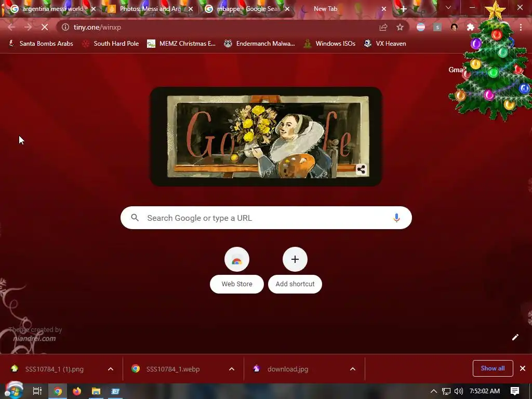Share the Google Doodle

[361, 169]
